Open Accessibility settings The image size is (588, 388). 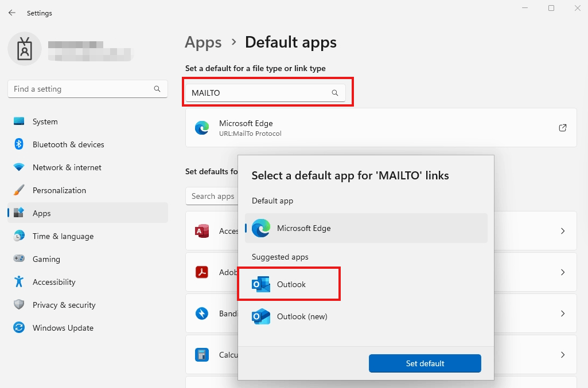point(54,282)
